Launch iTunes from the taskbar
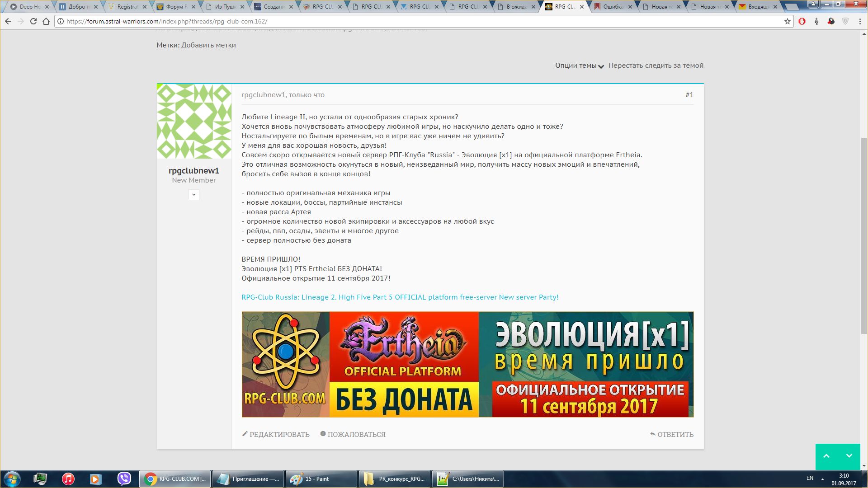 (x=68, y=479)
